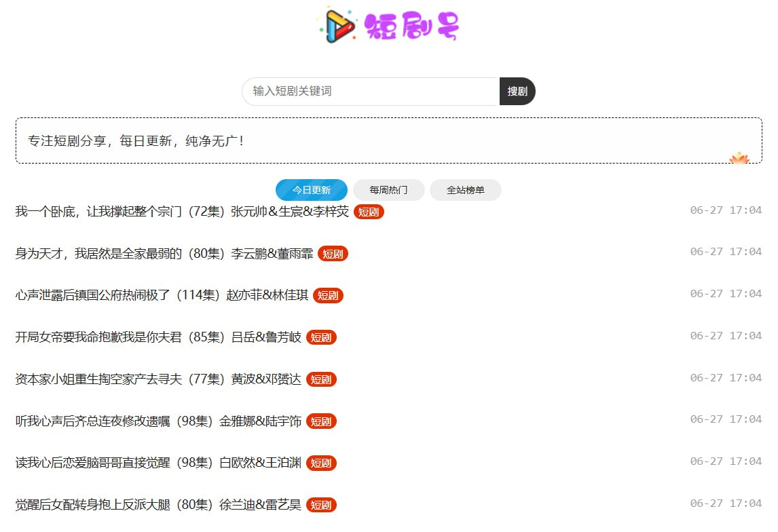Screen dimensions: 778x532
Task: Click 短剧 badge beside 资本家小姐重生 row
Action: pyautogui.click(x=321, y=379)
